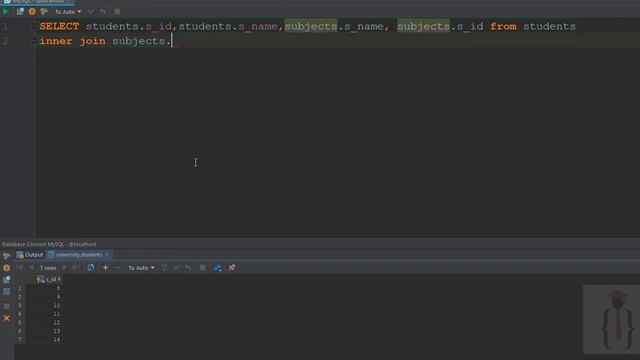The image size is (640, 360).
Task: Close the university.students result tab
Action: [x=107, y=255]
